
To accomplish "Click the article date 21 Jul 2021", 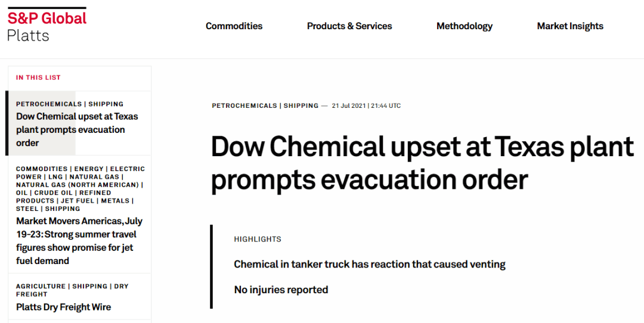I will [349, 105].
